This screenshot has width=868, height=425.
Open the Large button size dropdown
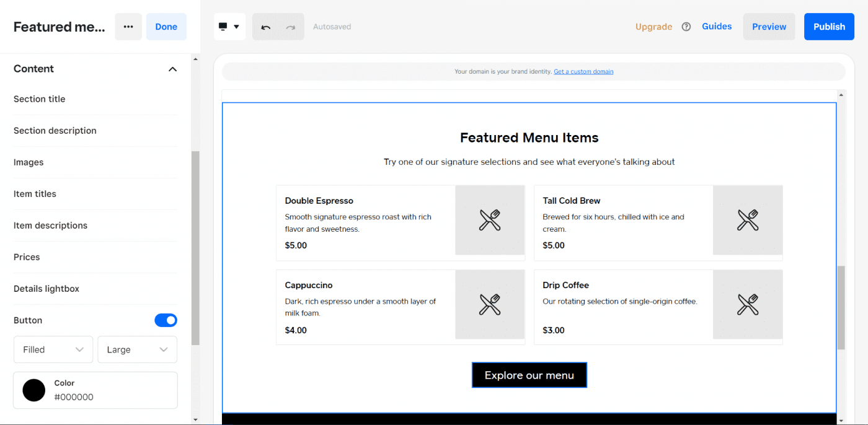tap(137, 349)
